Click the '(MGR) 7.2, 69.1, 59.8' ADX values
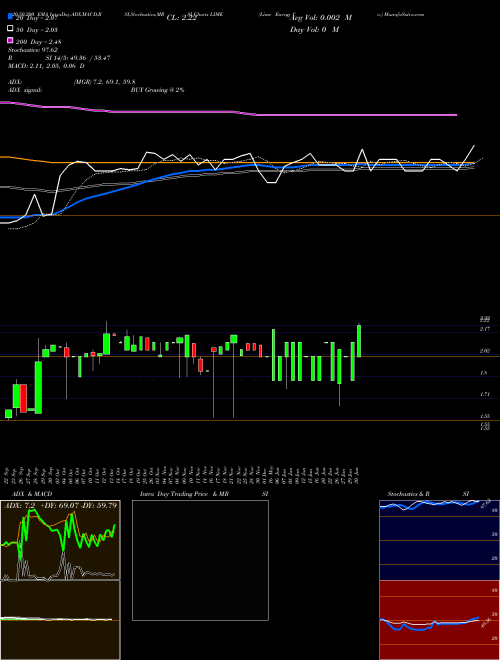This screenshot has height=660, width=500. pyautogui.click(x=104, y=82)
